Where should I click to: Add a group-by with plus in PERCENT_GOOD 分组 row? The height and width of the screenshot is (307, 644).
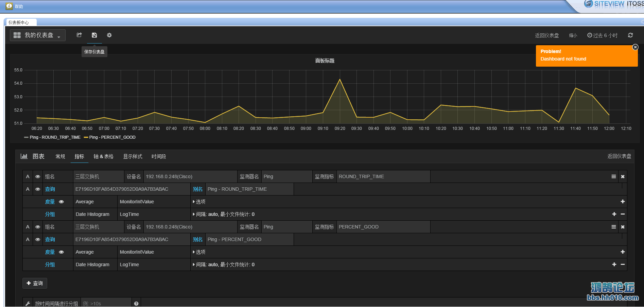[x=614, y=265]
